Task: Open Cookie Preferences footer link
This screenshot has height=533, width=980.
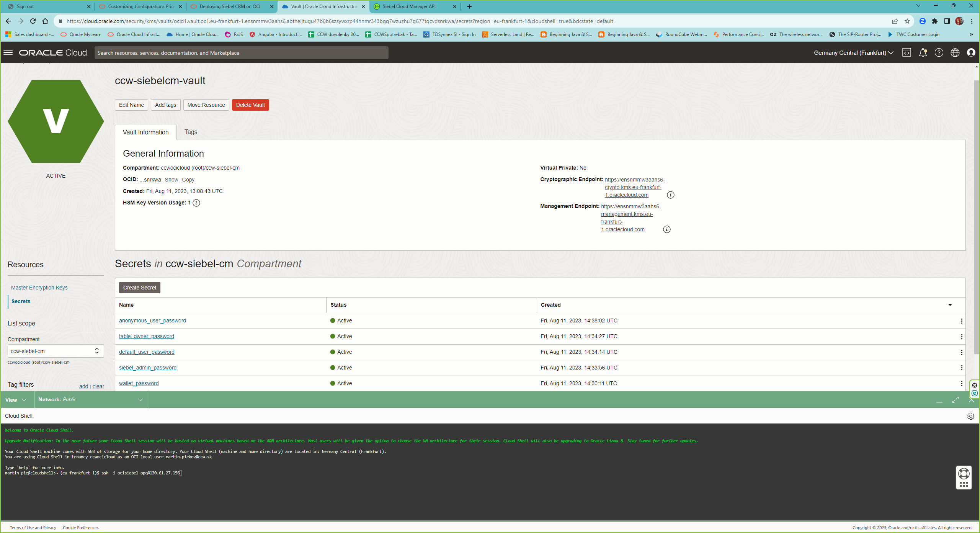Action: click(81, 528)
